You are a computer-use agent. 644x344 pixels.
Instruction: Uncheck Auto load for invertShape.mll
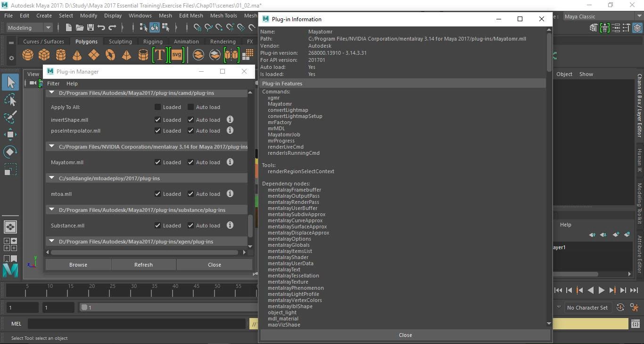[x=190, y=120]
